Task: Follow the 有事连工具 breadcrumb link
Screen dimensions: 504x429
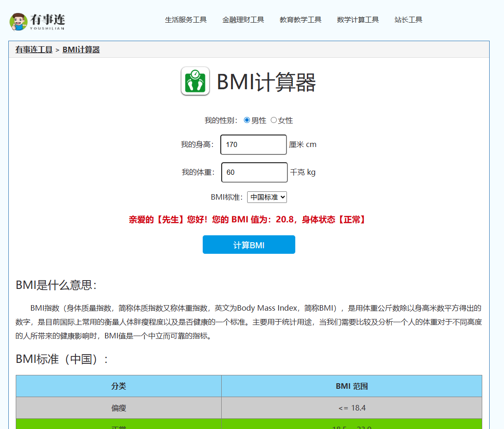Action: (x=34, y=49)
